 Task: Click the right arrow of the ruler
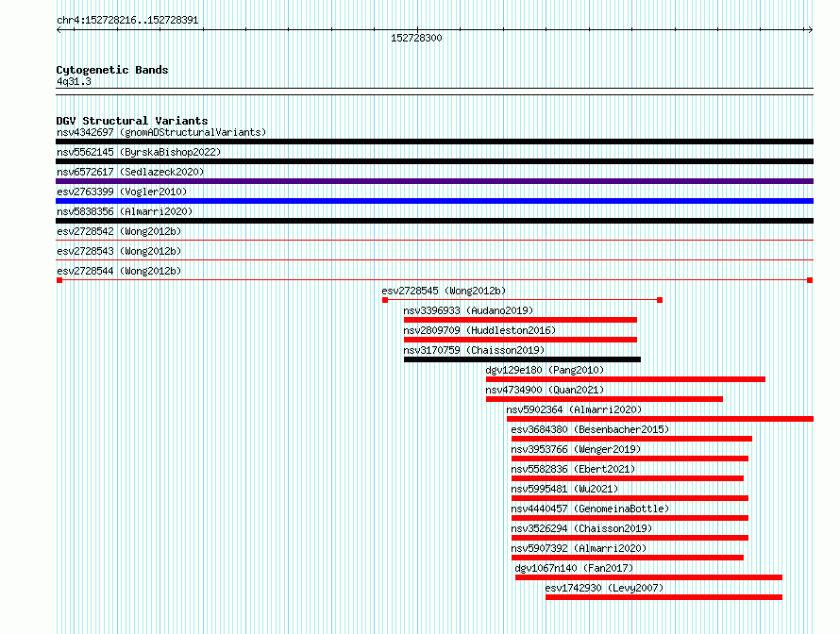(x=810, y=30)
